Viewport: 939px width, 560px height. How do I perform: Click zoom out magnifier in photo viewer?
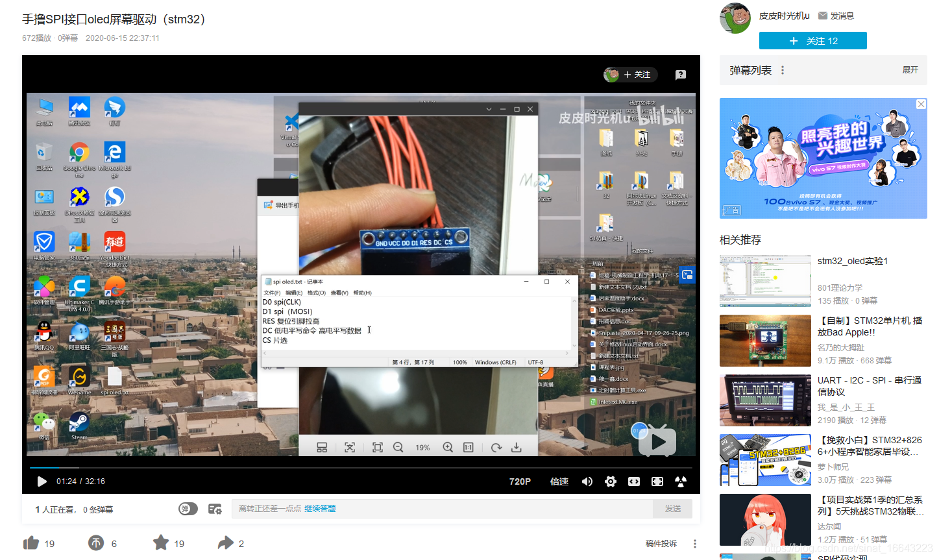click(398, 447)
